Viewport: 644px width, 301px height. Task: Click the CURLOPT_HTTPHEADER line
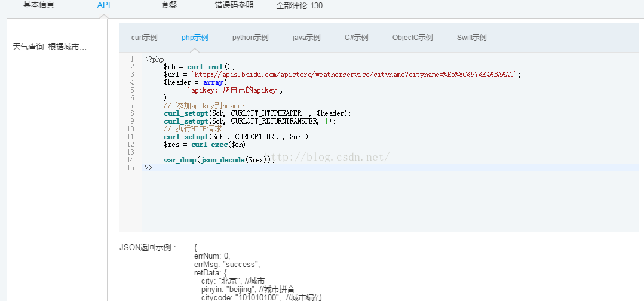click(257, 113)
